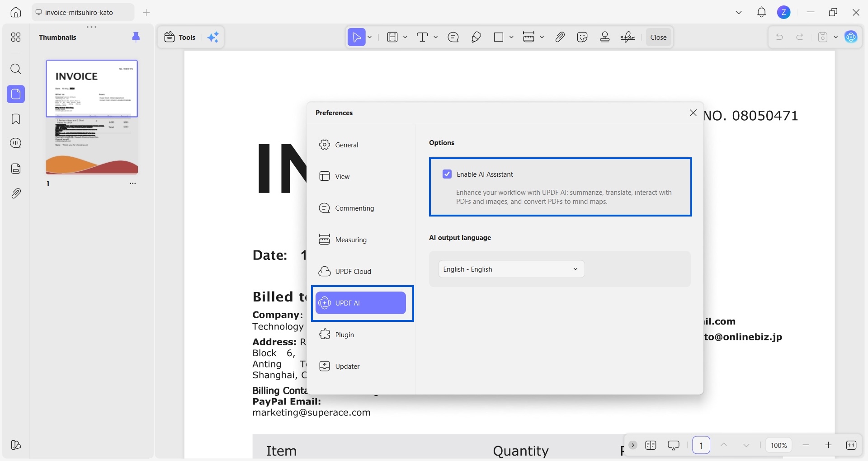Open the layers panel at the sidebar bottom
The height and width of the screenshot is (461, 868).
point(16,445)
